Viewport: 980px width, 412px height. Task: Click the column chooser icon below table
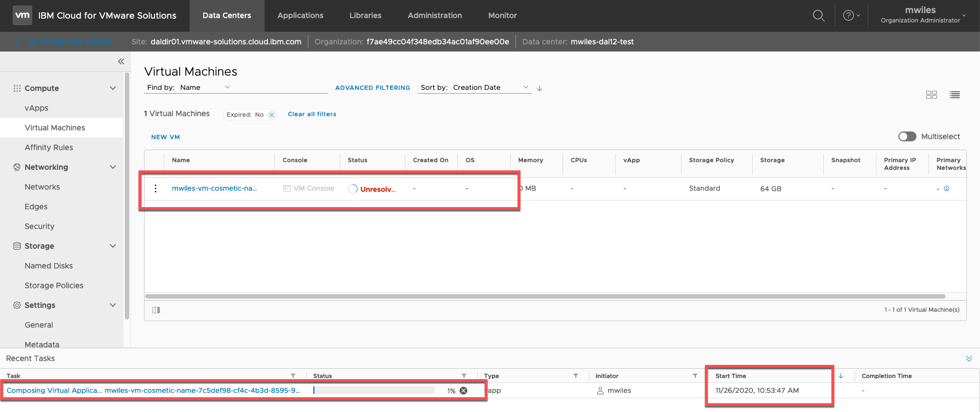click(156, 310)
